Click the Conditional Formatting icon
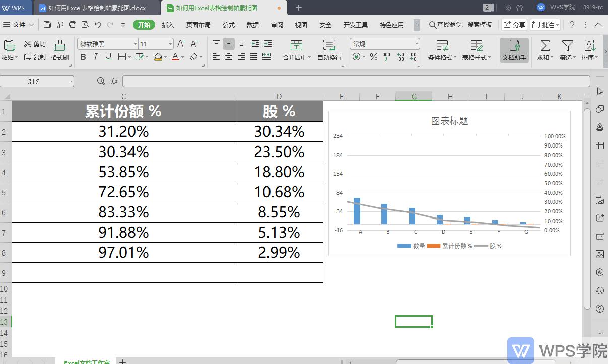Viewport: 608px width, 364px height. (442, 50)
